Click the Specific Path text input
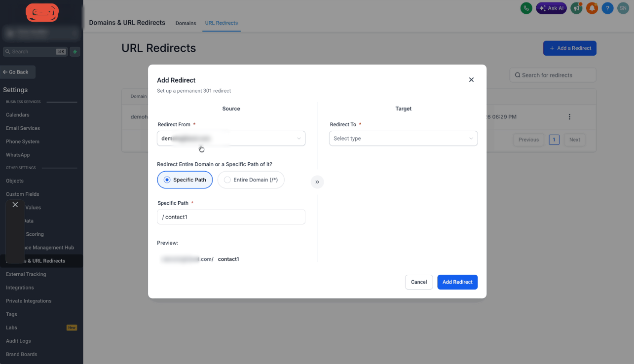This screenshot has height=364, width=634. point(231,217)
